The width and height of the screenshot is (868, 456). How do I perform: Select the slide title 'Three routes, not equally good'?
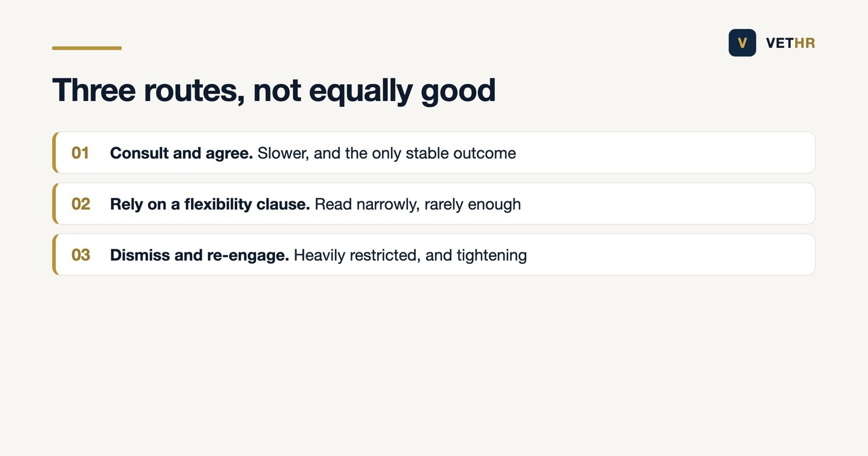(x=274, y=90)
